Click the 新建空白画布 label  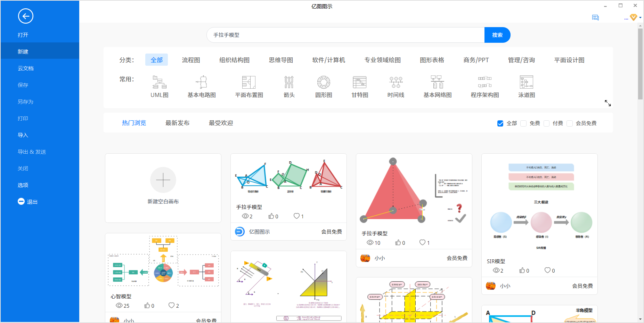coord(163,201)
